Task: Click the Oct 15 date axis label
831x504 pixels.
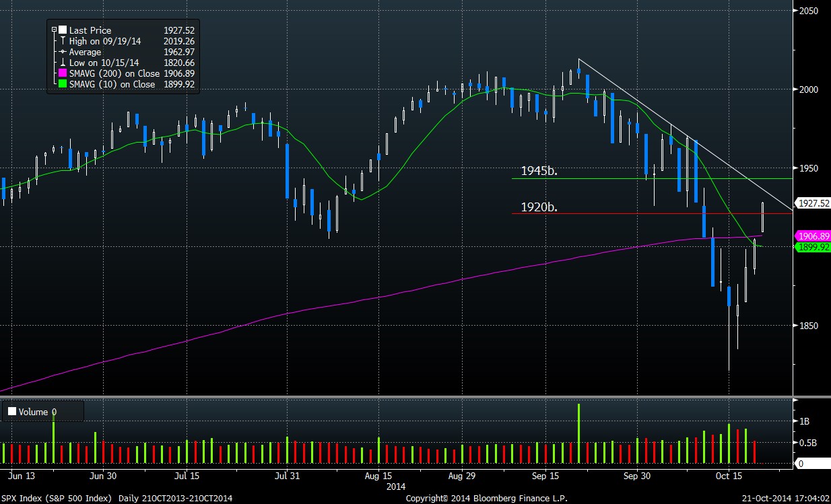Action: 728,476
